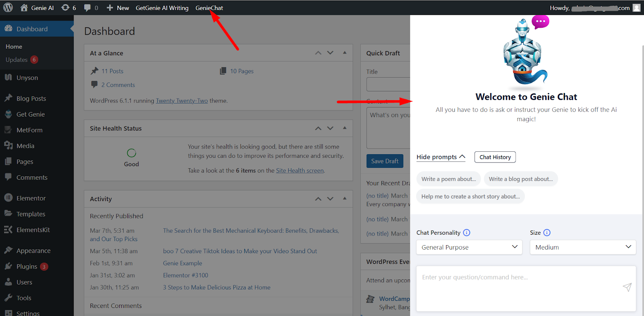Open the WordPress logo menu

8,8
